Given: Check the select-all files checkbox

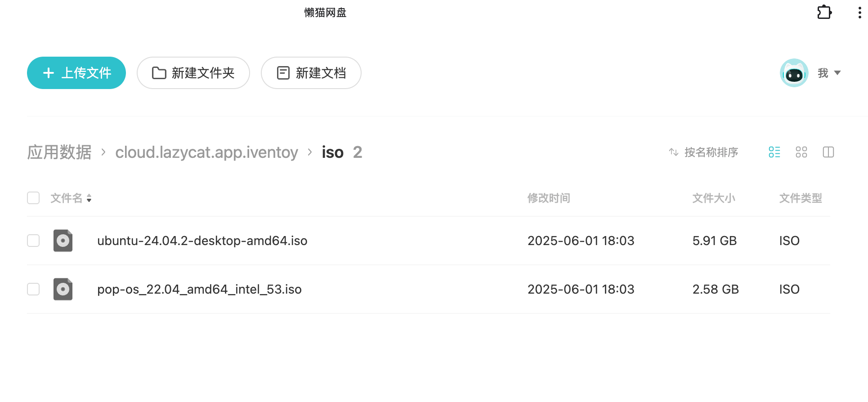Looking at the screenshot, I should (33, 198).
